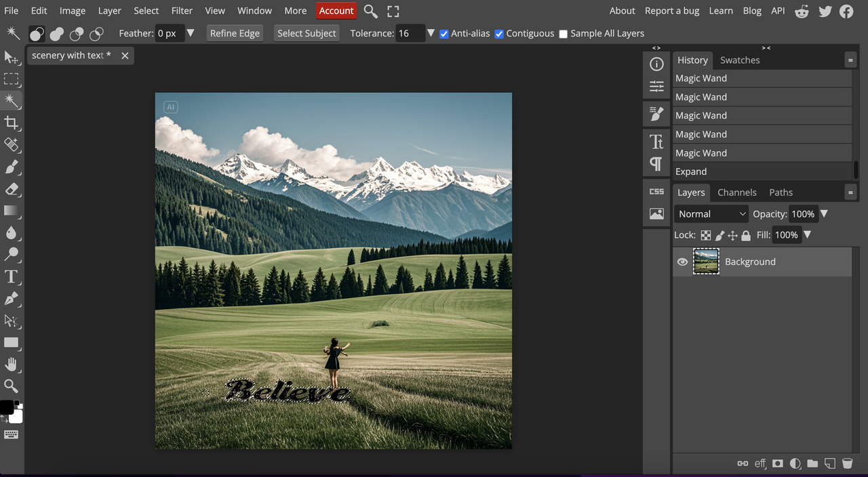Create a new folder in Layers panel

[x=812, y=463]
